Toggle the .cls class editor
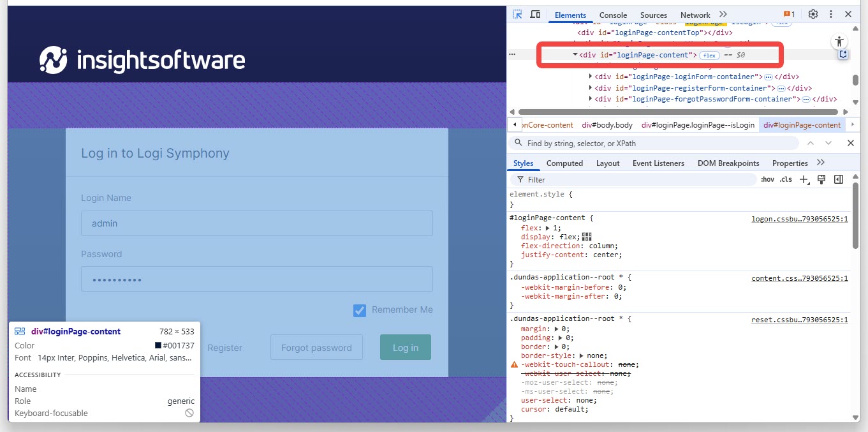 pyautogui.click(x=785, y=179)
